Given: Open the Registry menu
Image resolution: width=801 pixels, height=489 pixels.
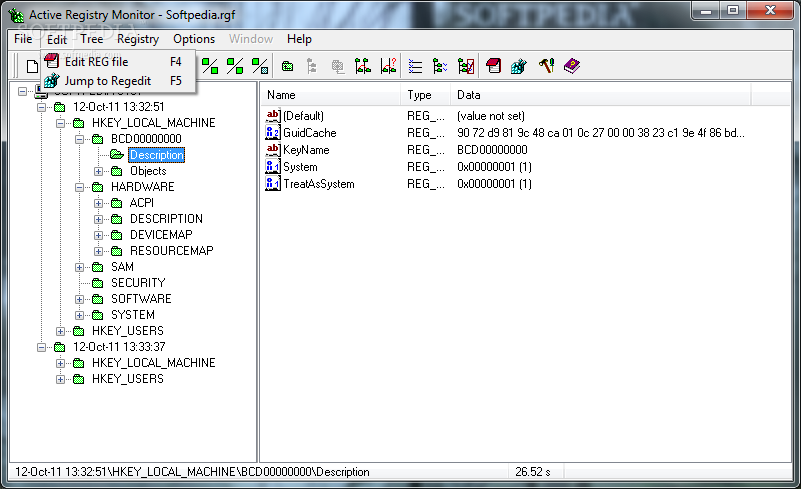Looking at the screenshot, I should [x=138, y=39].
